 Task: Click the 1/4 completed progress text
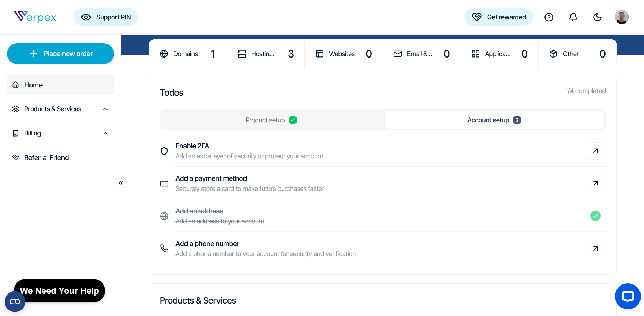coord(585,91)
